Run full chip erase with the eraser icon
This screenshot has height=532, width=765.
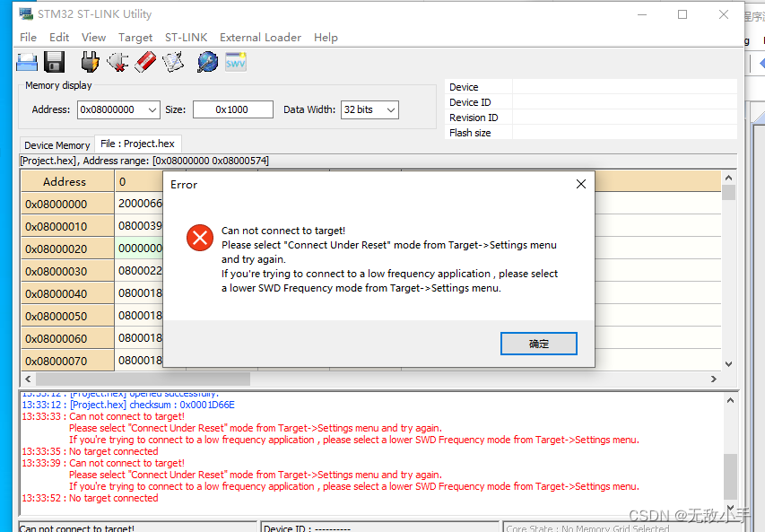[x=145, y=63]
